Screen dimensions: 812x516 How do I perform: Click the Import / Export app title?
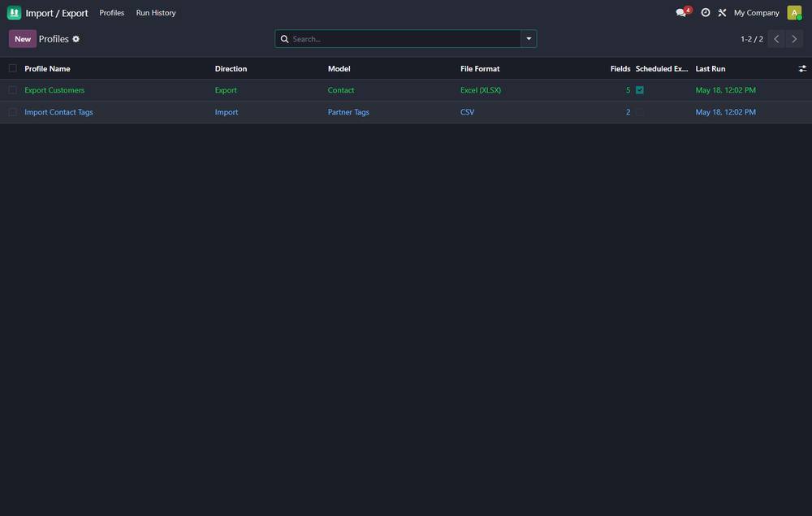57,13
